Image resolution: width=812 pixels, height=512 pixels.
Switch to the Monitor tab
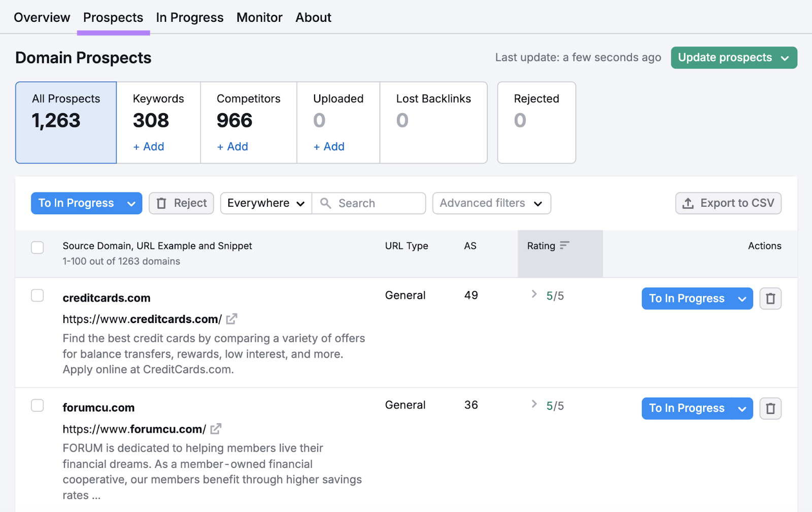click(259, 17)
